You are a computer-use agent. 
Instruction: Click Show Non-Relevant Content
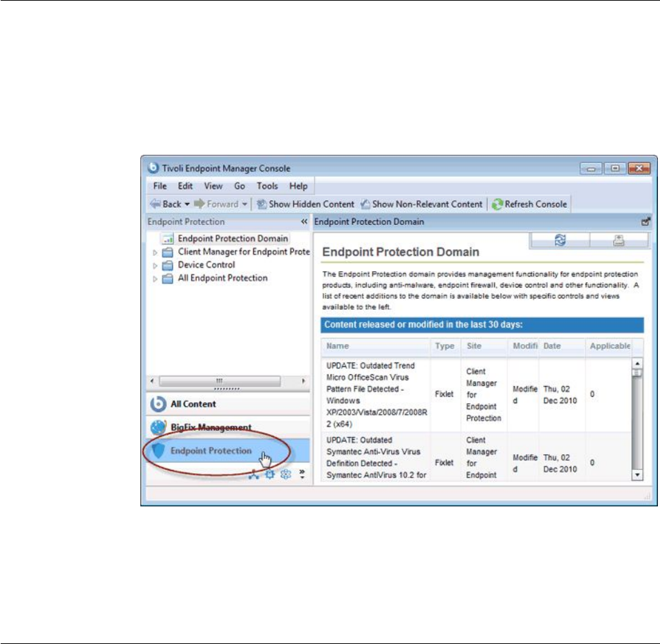click(x=421, y=204)
